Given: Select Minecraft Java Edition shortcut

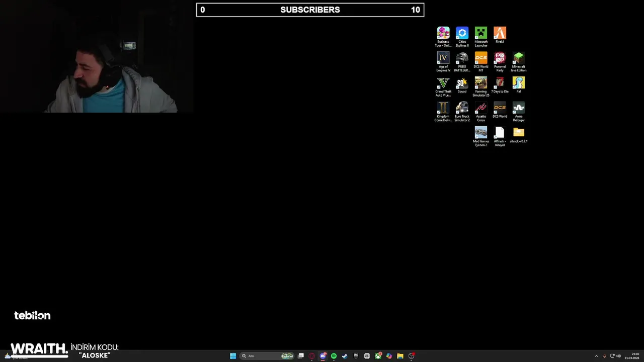Looking at the screenshot, I should [519, 62].
